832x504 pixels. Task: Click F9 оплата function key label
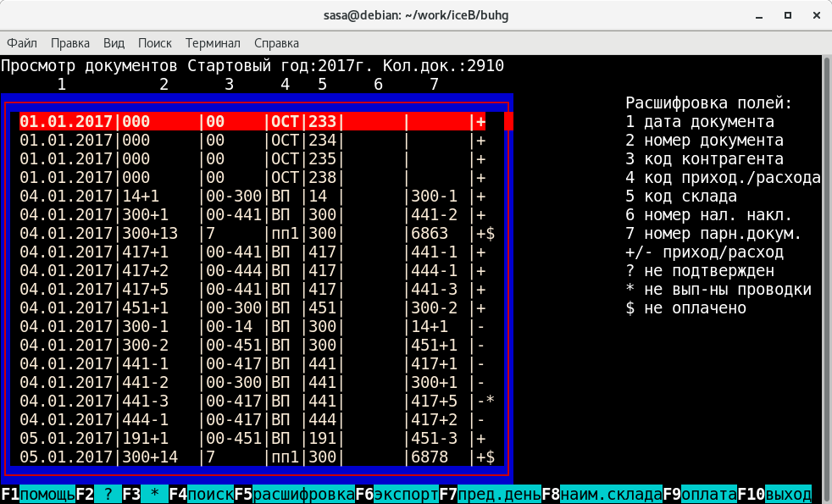[x=700, y=495]
